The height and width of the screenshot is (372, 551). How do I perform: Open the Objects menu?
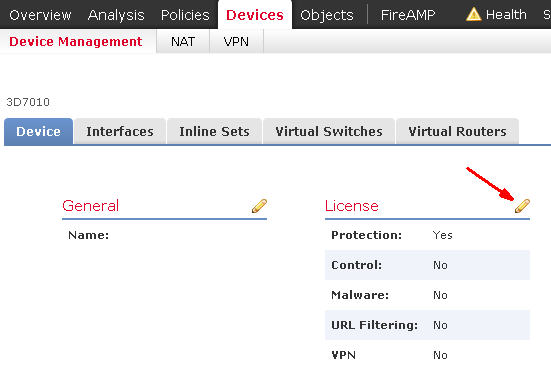click(327, 15)
